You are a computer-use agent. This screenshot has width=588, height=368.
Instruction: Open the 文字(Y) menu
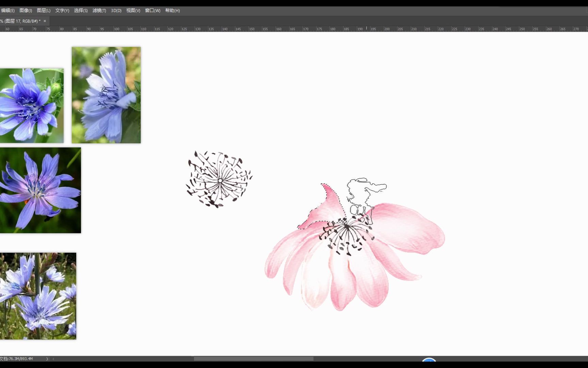click(x=62, y=11)
